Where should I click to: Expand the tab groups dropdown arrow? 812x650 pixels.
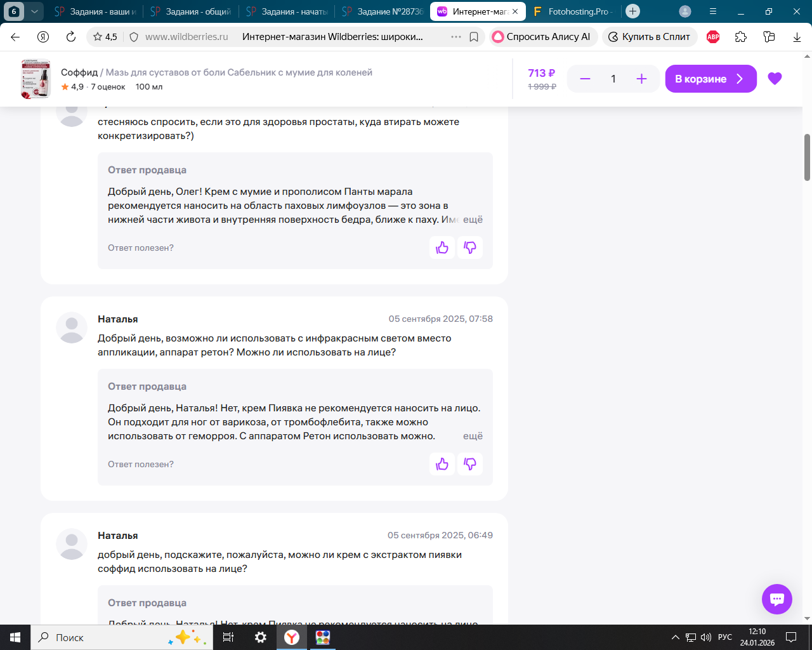coord(34,11)
